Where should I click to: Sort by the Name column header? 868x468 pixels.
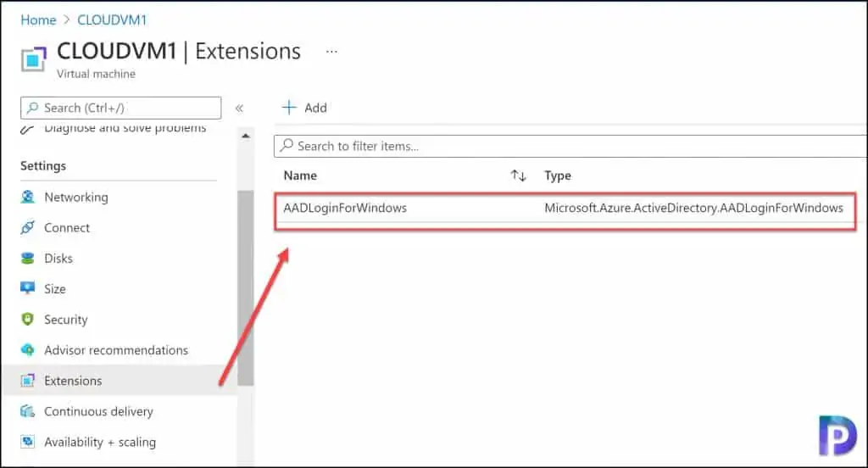[300, 175]
